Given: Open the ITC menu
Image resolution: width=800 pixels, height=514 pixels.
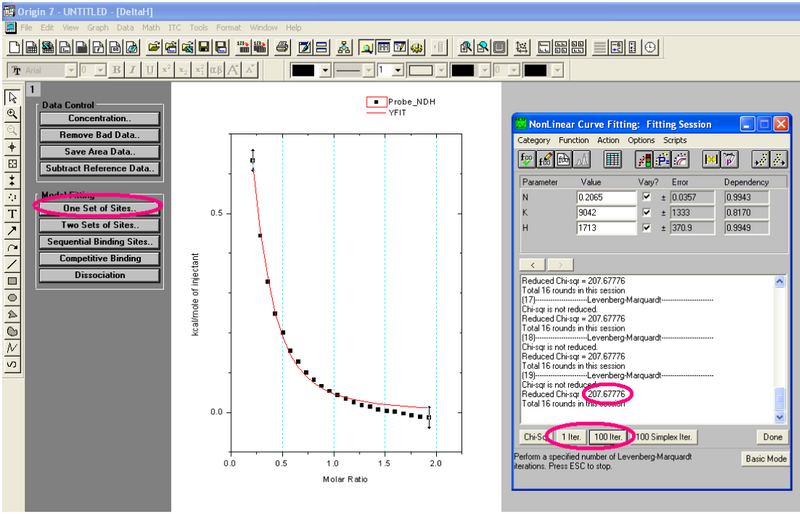Looking at the screenshot, I should (x=174, y=28).
